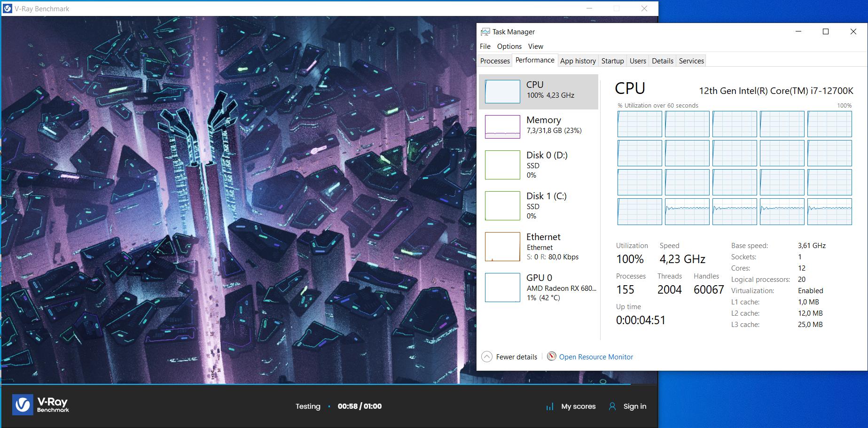Click the Fewer details button label
Image resolution: width=868 pixels, height=428 pixels.
click(x=516, y=357)
